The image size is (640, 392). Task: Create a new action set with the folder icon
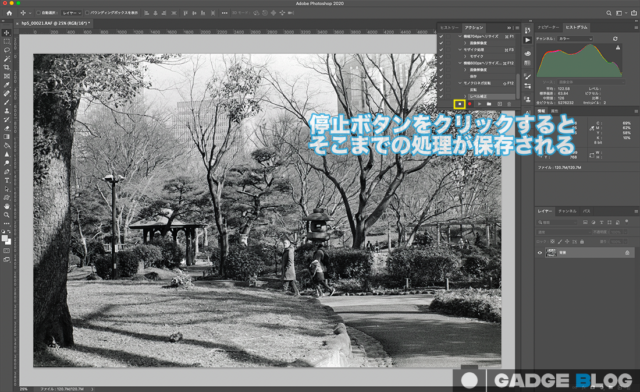tap(489, 104)
